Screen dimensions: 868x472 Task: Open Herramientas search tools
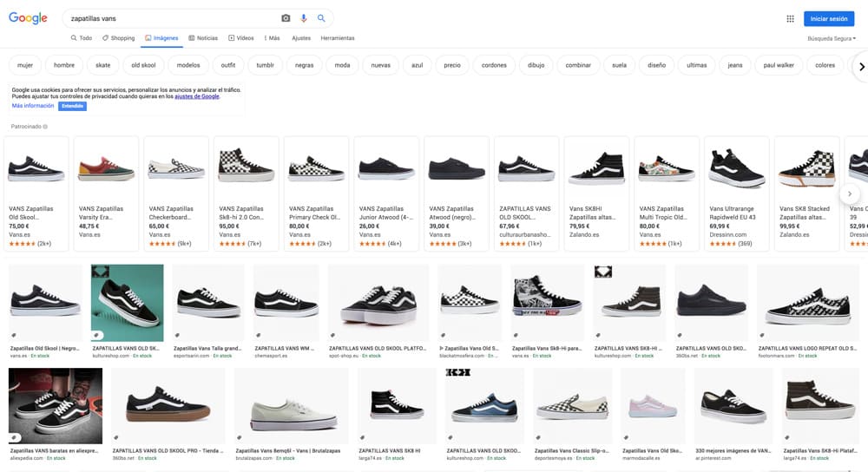pyautogui.click(x=338, y=38)
